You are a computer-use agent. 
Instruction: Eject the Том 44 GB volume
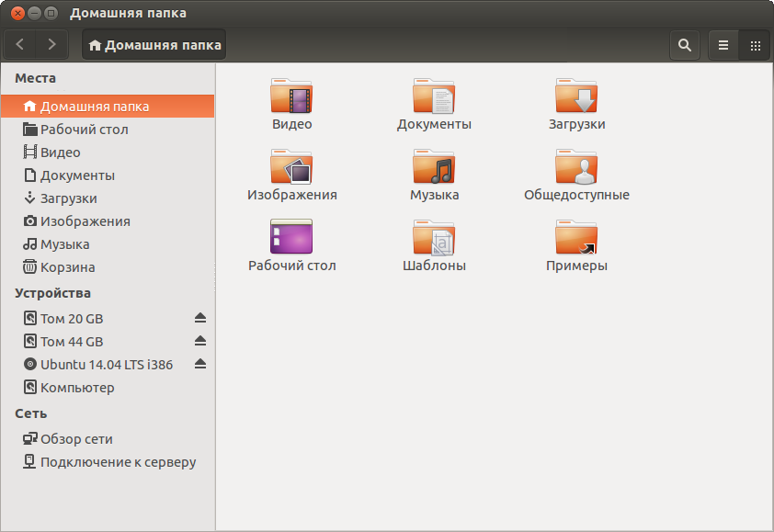pyautogui.click(x=199, y=341)
